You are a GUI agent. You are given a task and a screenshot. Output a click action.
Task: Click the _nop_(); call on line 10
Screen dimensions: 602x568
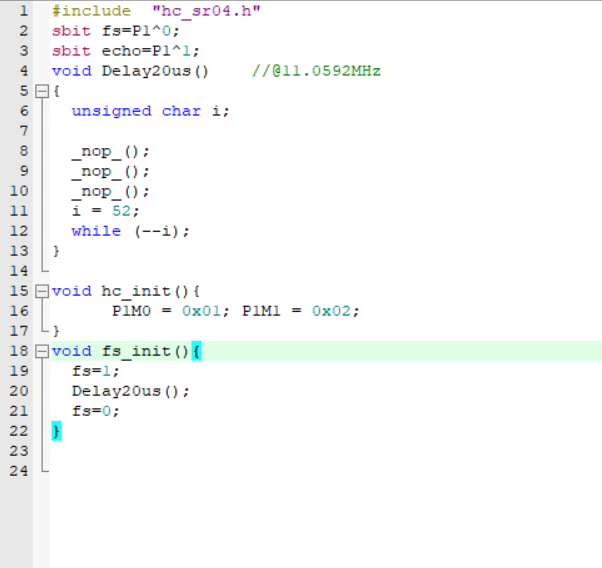click(x=111, y=191)
